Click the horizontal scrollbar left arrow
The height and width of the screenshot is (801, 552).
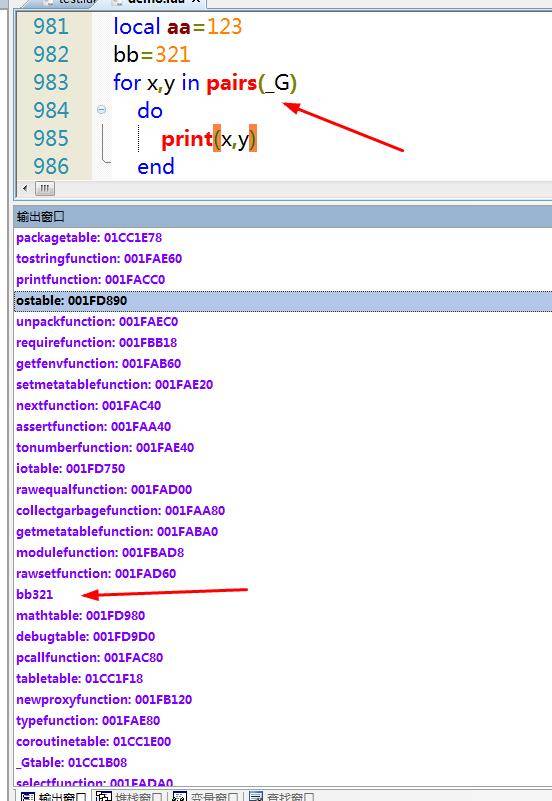tap(25, 189)
